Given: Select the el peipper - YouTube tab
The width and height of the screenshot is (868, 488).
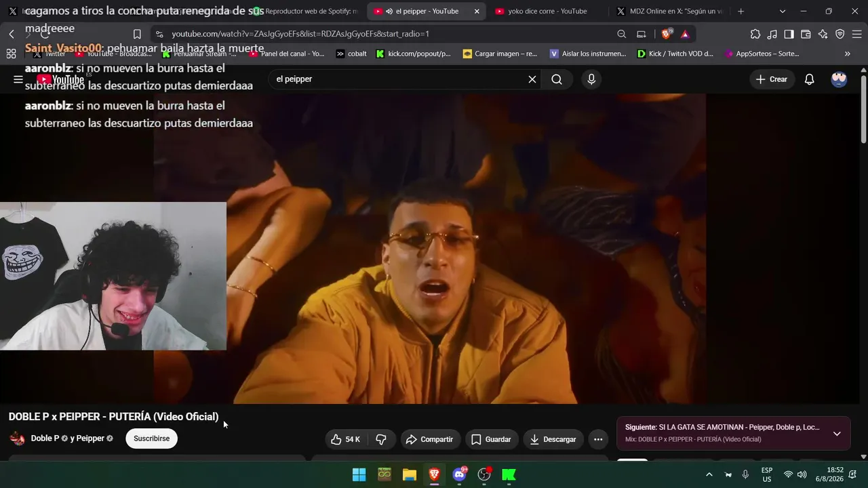Looking at the screenshot, I should coord(426,12).
